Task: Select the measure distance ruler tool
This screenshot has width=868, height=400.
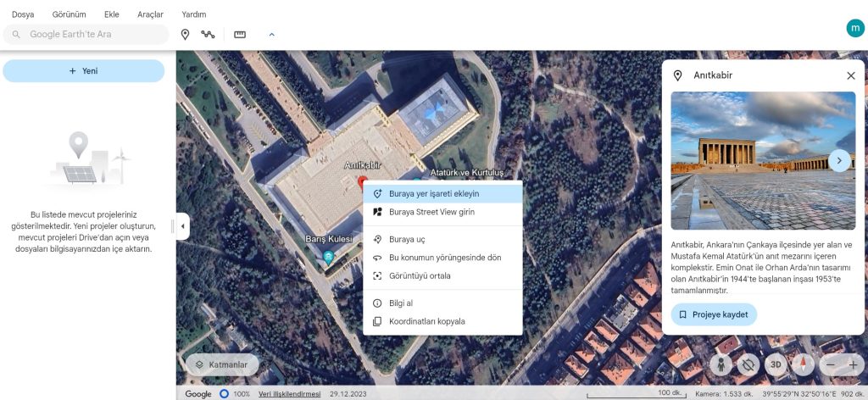Action: pos(240,34)
